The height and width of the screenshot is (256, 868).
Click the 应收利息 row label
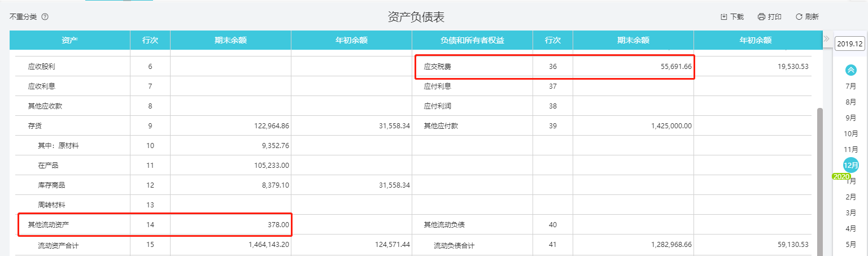[x=42, y=86]
